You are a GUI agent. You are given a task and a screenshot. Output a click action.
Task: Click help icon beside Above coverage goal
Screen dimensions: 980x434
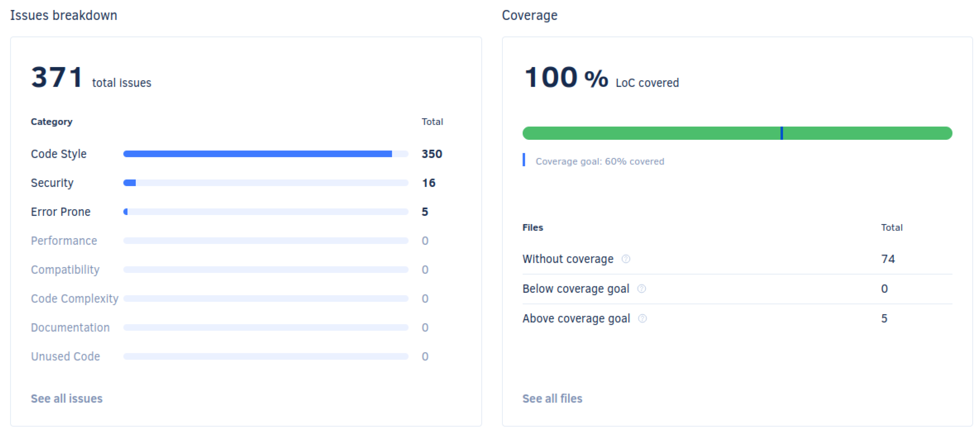[x=642, y=318]
